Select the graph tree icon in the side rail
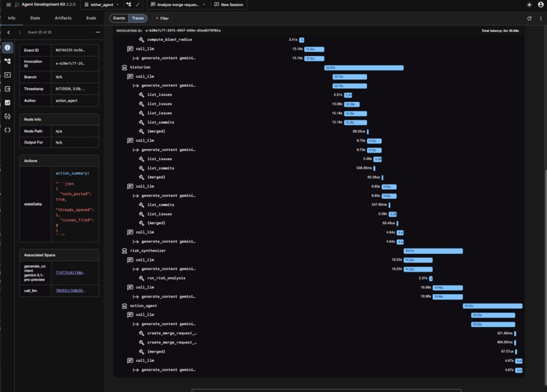 [x=8, y=61]
